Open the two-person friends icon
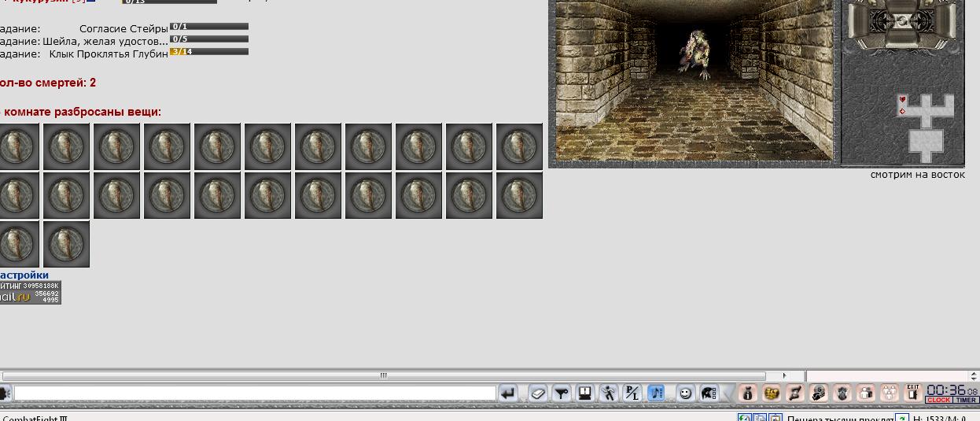 pos(866,393)
